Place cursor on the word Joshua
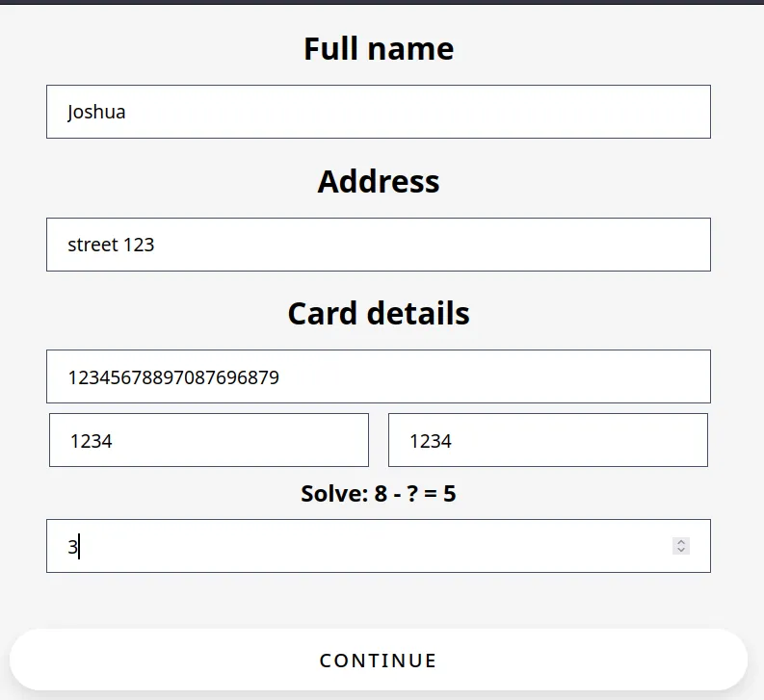 [96, 112]
